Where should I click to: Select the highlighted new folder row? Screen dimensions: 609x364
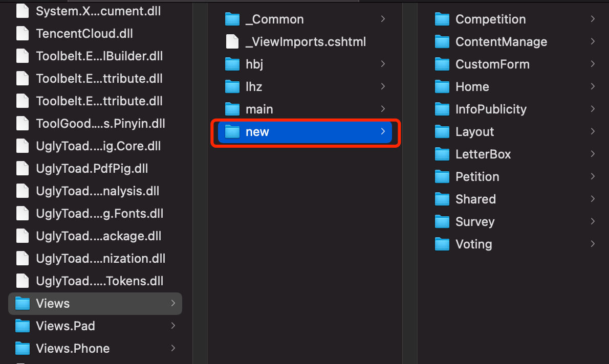point(304,132)
